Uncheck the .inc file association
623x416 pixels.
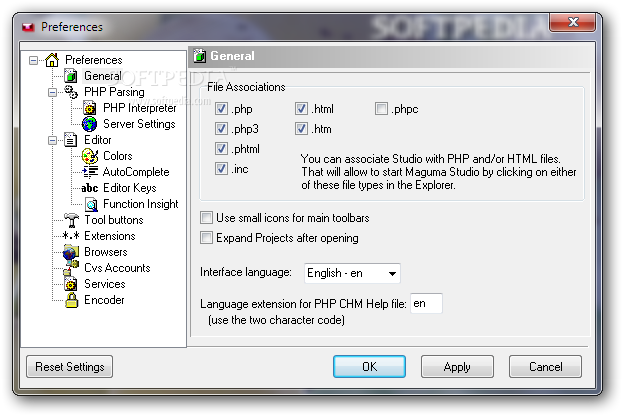221,168
